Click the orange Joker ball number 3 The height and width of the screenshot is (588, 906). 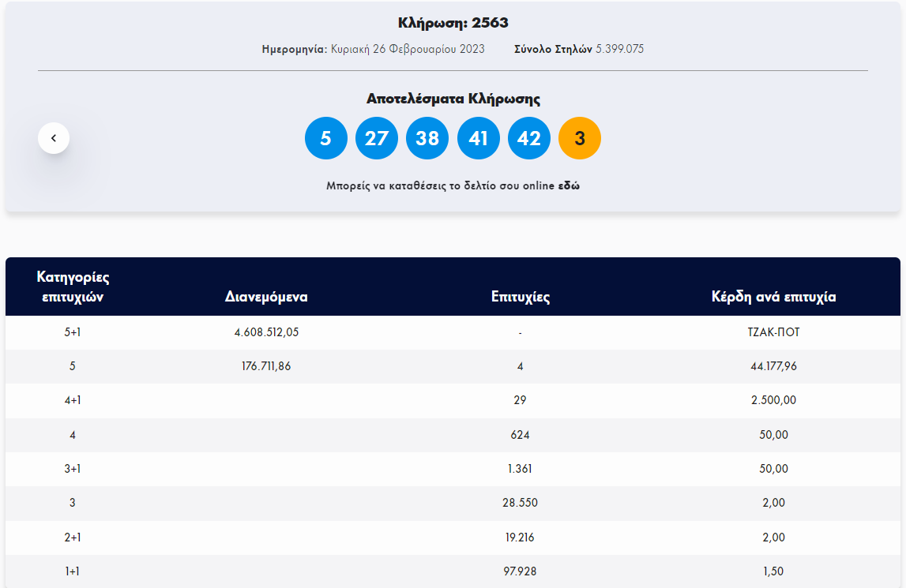point(579,138)
